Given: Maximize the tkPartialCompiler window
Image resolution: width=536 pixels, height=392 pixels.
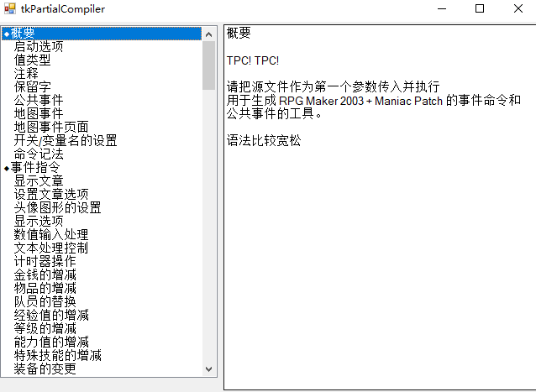Looking at the screenshot, I should pos(480,8).
